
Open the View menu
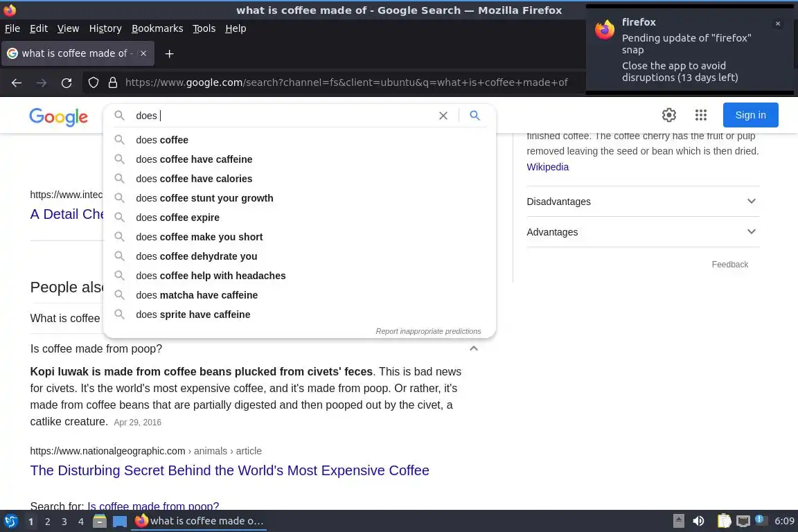[68, 28]
